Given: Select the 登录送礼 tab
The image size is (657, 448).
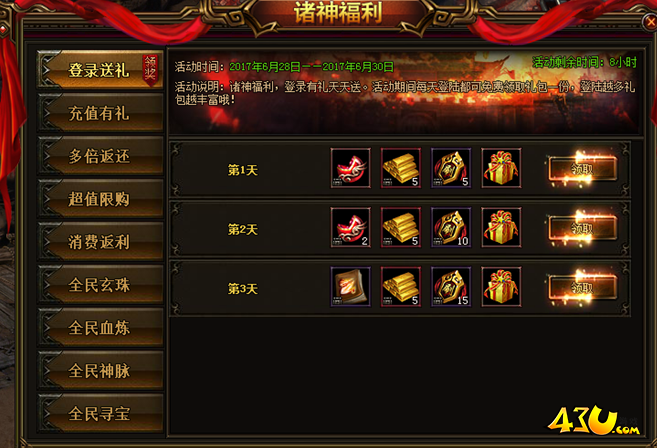Looking at the screenshot, I should pos(100,70).
